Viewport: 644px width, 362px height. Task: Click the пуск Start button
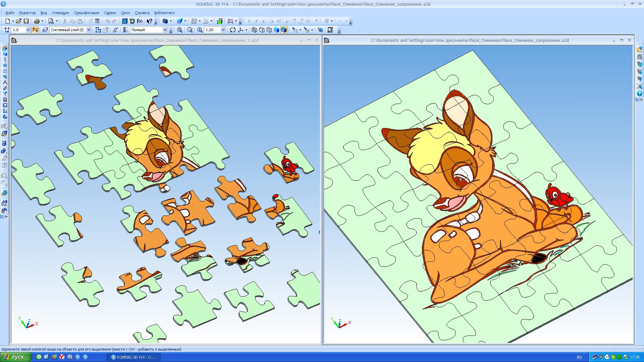pyautogui.click(x=16, y=357)
